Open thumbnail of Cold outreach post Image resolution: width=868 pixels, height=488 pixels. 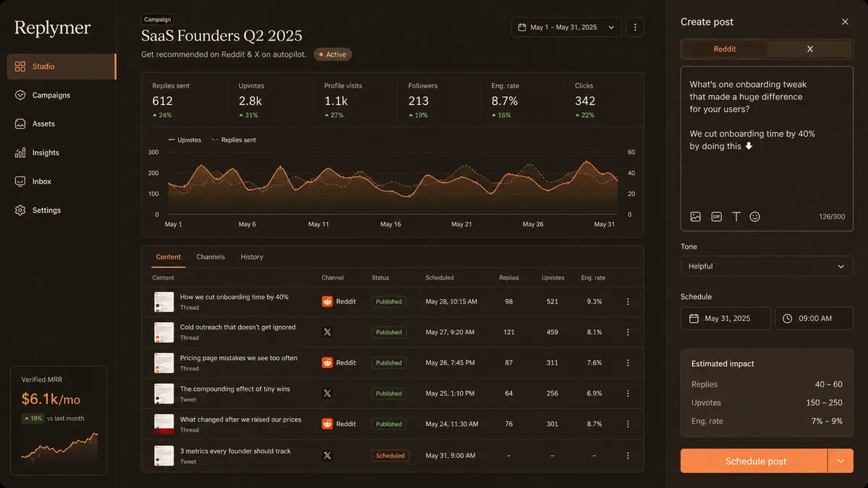tap(164, 333)
